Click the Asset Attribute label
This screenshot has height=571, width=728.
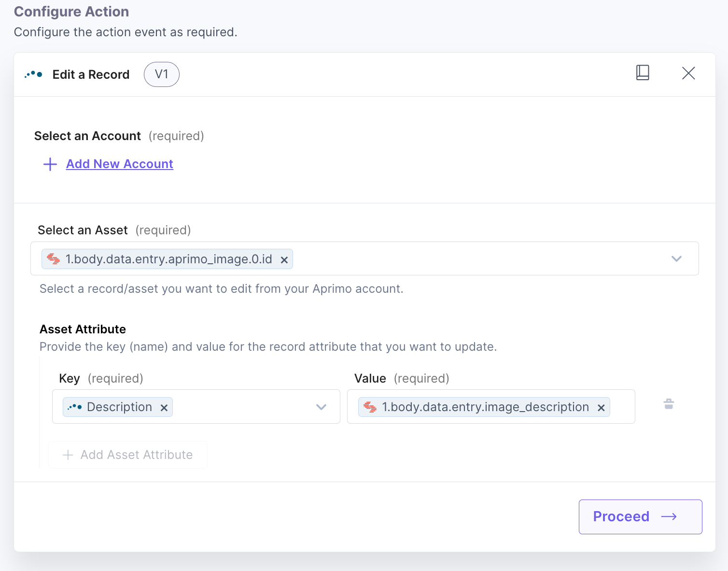[83, 329]
